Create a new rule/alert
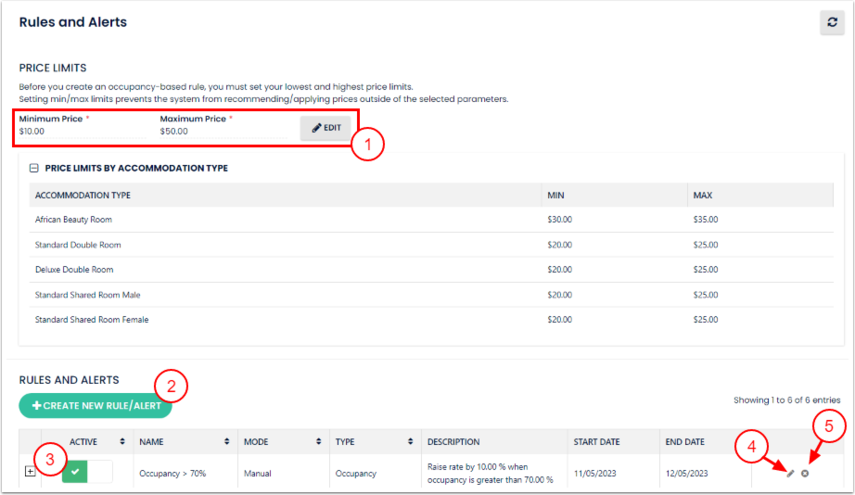The height and width of the screenshot is (495, 855). click(x=95, y=406)
